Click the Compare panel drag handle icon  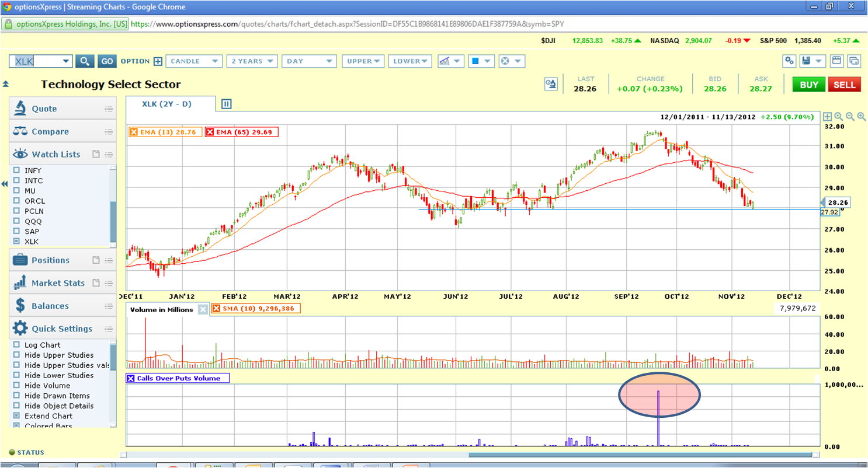point(109,131)
